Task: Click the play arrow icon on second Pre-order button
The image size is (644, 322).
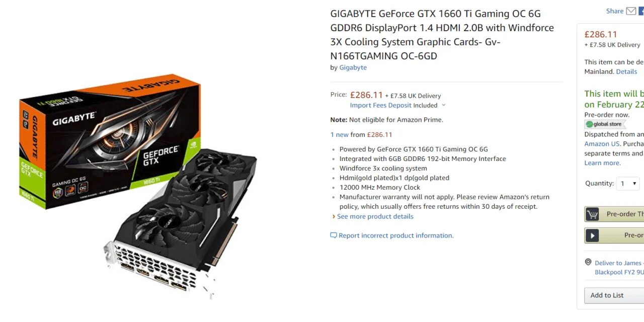Action: coord(592,235)
